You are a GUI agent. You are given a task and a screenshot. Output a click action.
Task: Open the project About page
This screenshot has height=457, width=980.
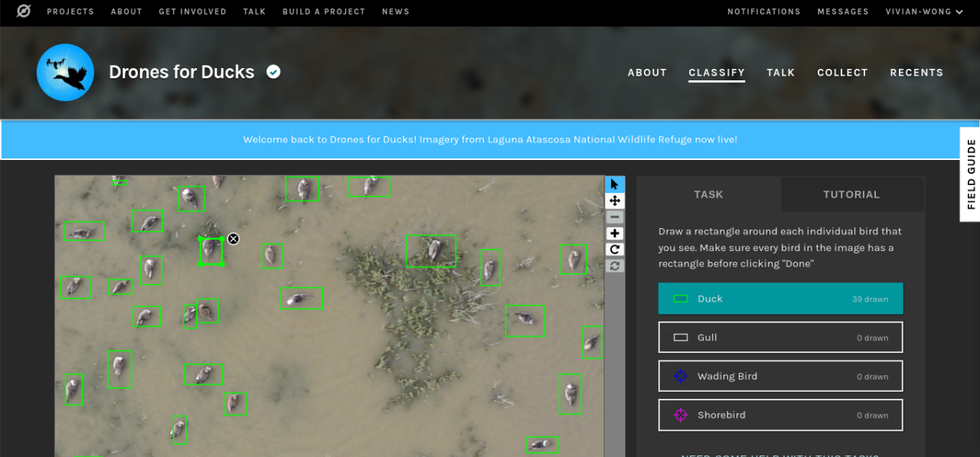coord(647,73)
